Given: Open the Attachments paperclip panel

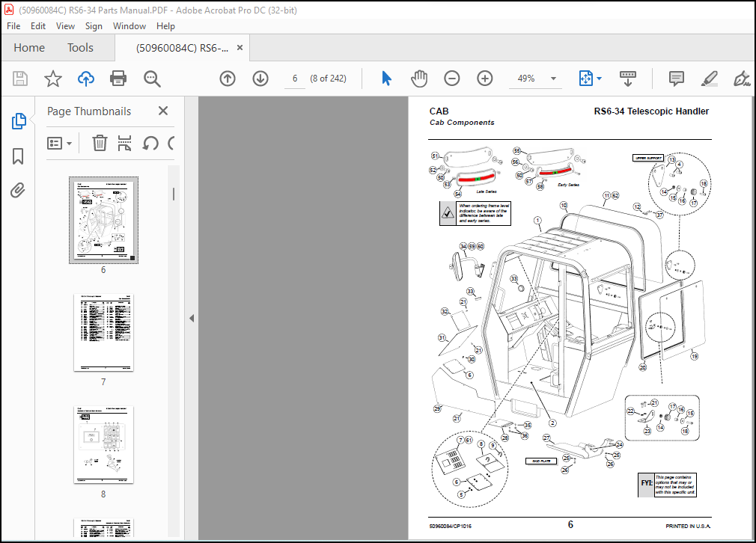Looking at the screenshot, I should pyautogui.click(x=18, y=190).
